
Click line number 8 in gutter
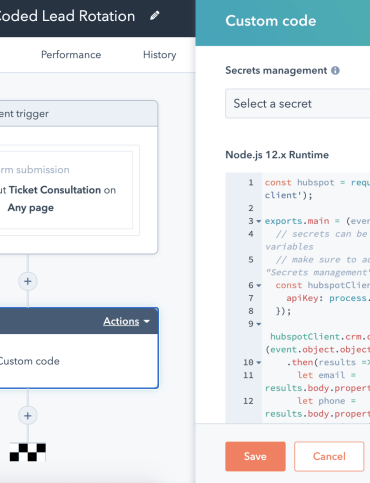[x=251, y=311]
